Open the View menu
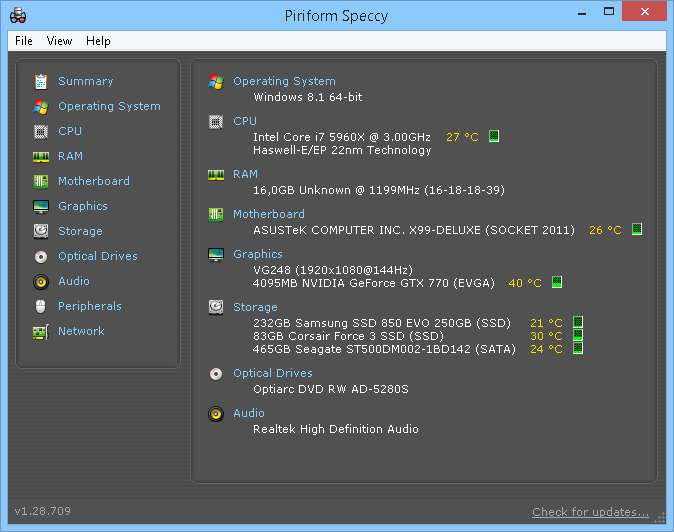 (x=59, y=41)
